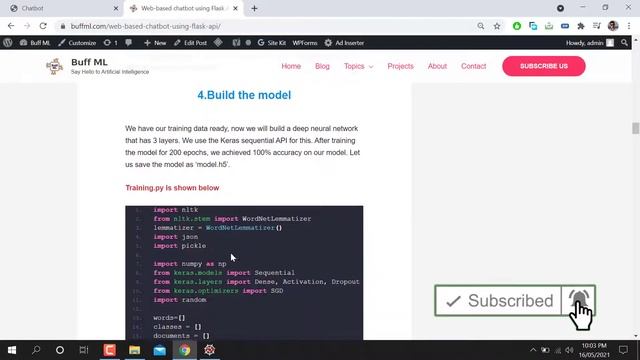Image resolution: width=640 pixels, height=360 pixels.
Task: Open WPForms in the admin bar
Action: coord(305,43)
